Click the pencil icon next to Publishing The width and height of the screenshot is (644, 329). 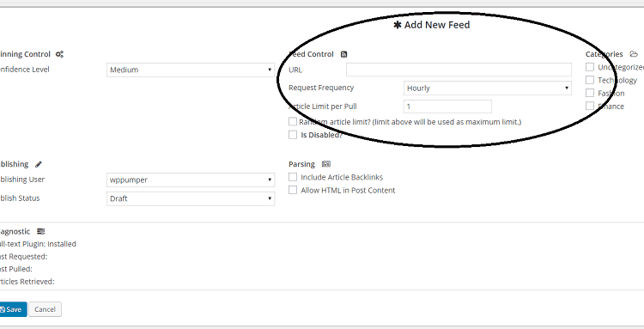(38, 164)
